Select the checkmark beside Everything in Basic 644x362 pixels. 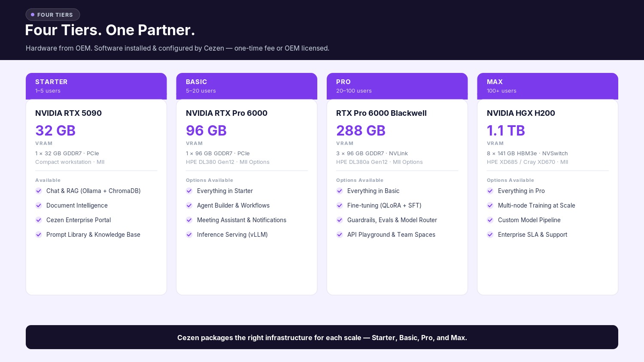pyautogui.click(x=340, y=191)
